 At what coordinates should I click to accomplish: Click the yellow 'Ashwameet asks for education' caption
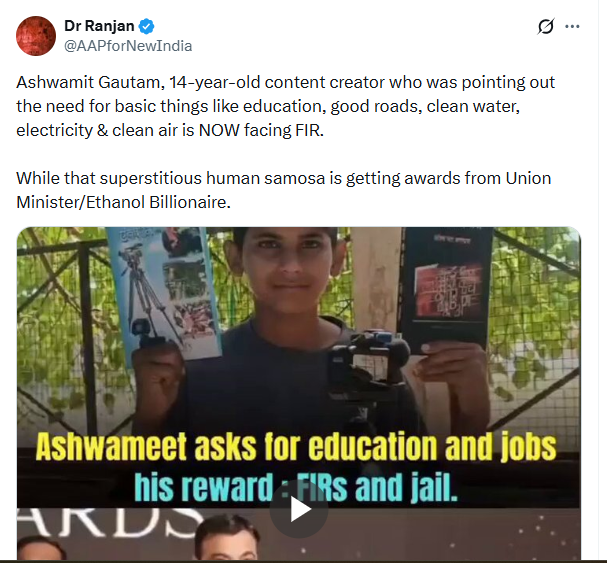[296, 447]
